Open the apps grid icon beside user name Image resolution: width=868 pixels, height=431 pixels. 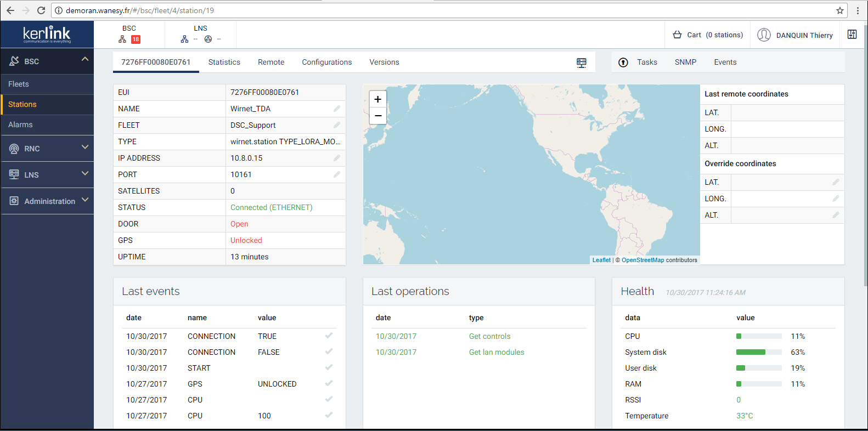[x=852, y=35]
